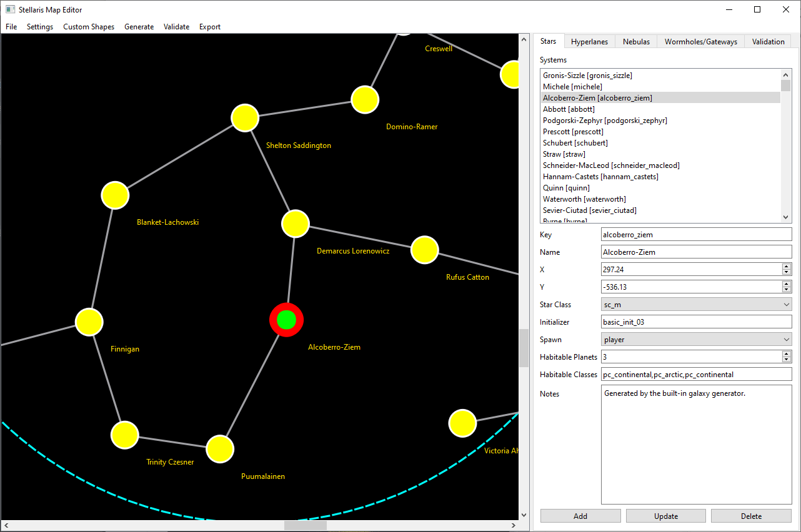
Task: Maximize the Stellaris Map Editor window
Action: (x=757, y=9)
